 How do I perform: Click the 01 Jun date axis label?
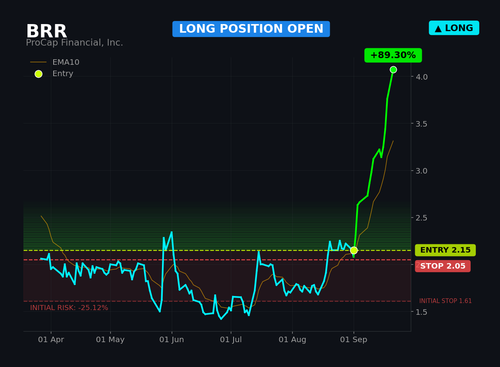click(x=172, y=340)
